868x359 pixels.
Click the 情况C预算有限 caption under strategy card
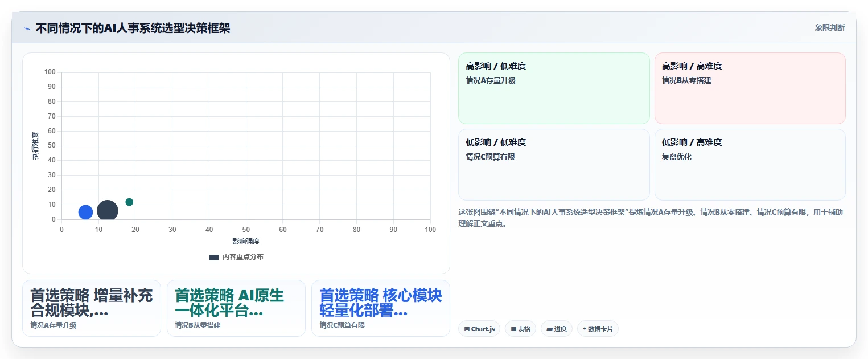[342, 325]
